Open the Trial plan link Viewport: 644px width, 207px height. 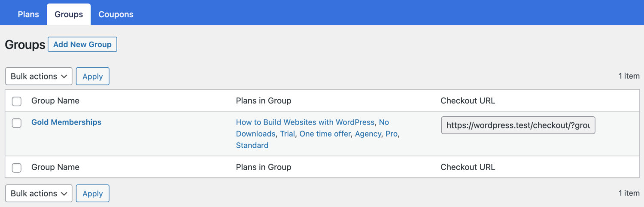(x=288, y=134)
